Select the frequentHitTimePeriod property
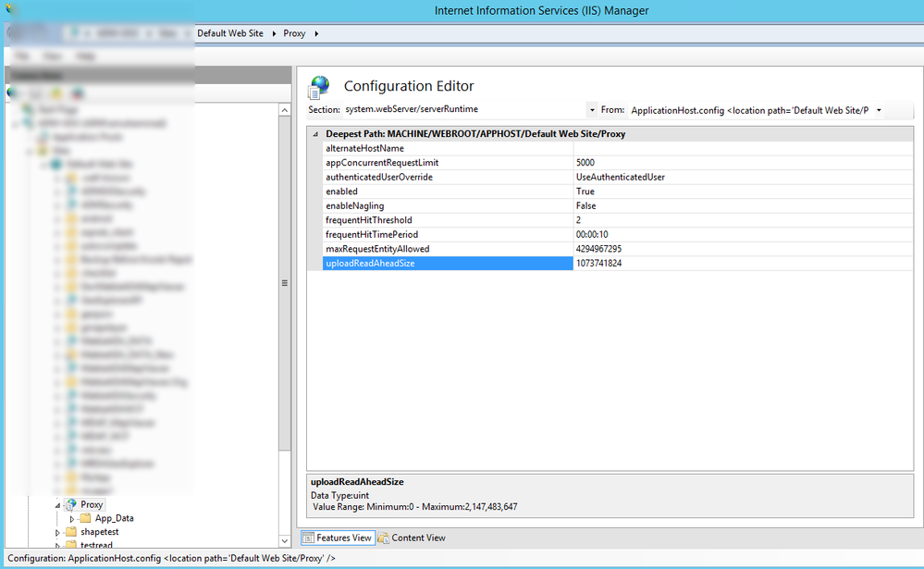924x569 pixels. (448, 235)
